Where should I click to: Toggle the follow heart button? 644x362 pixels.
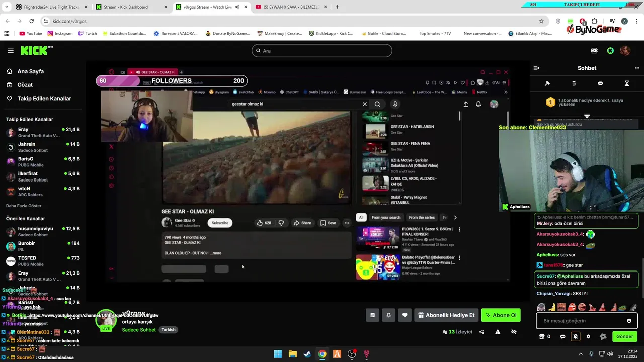coord(405,315)
